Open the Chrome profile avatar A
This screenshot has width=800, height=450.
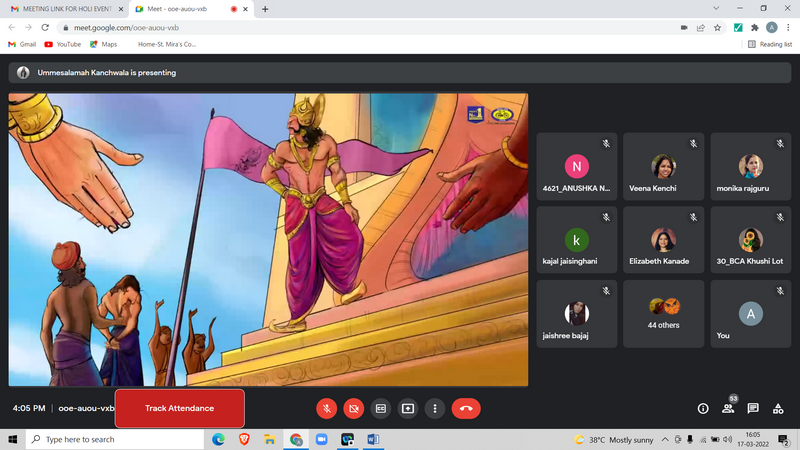pyautogui.click(x=771, y=28)
